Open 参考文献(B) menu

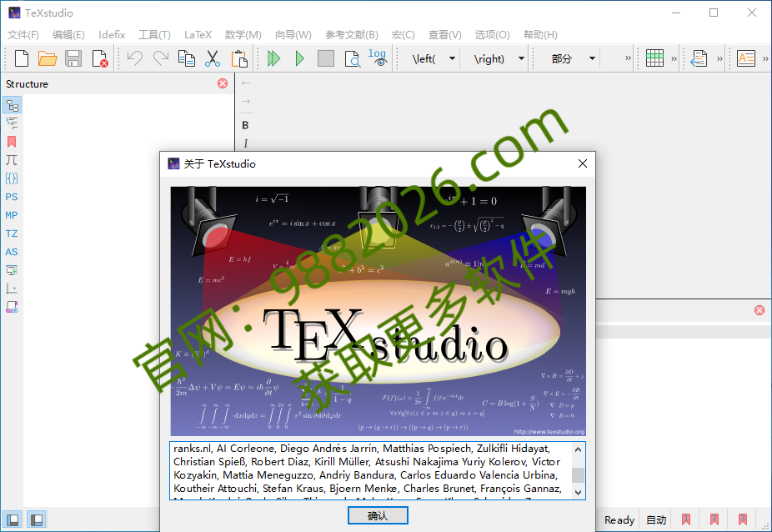[352, 34]
